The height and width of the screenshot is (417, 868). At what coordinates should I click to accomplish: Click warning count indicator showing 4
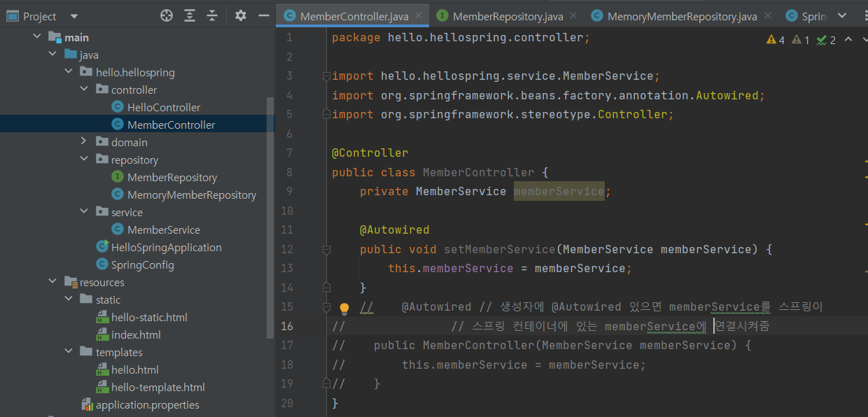click(776, 40)
